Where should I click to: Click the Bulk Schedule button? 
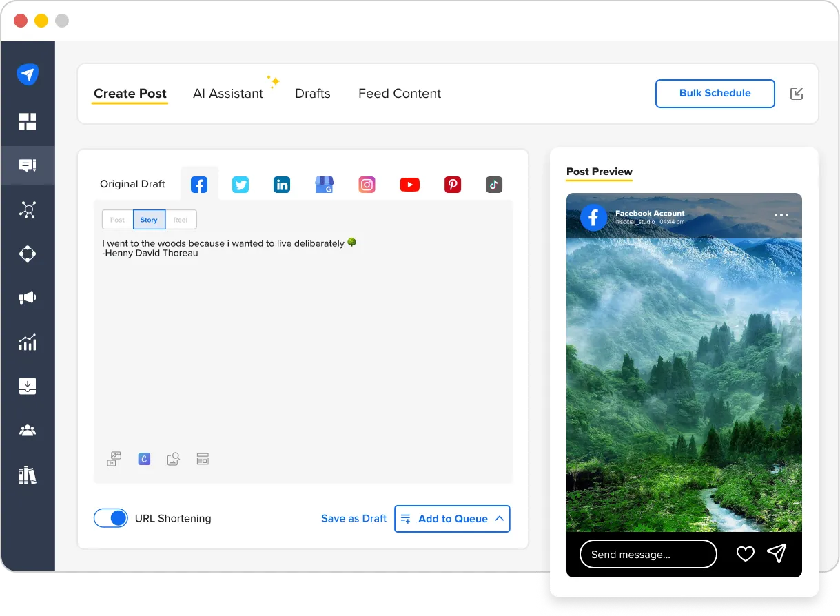tap(715, 94)
